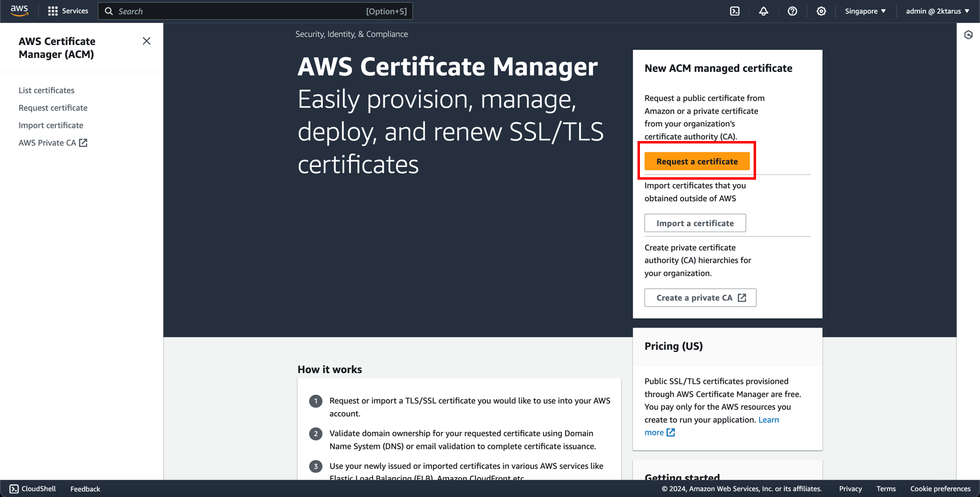Open AWS Private CA sidebar link
Screen dimensions: 980x497
tap(53, 142)
